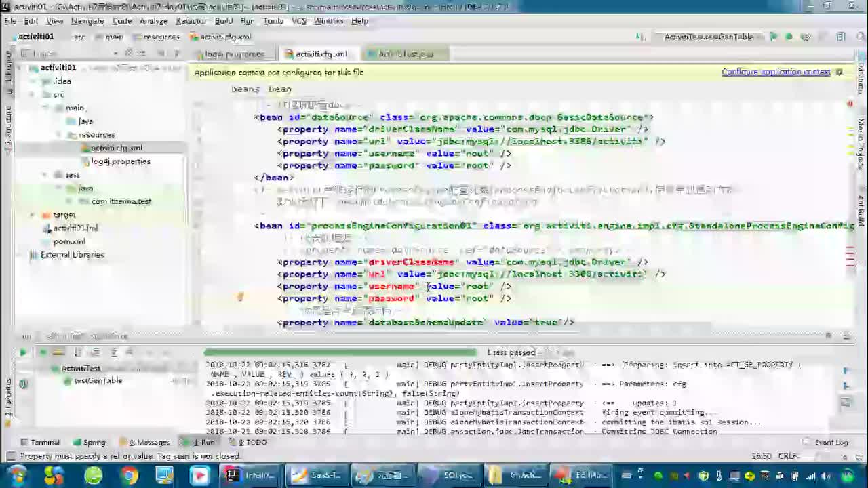Viewport: 868px width, 488px height.
Task: Open the TODO tool window
Action: (248, 442)
